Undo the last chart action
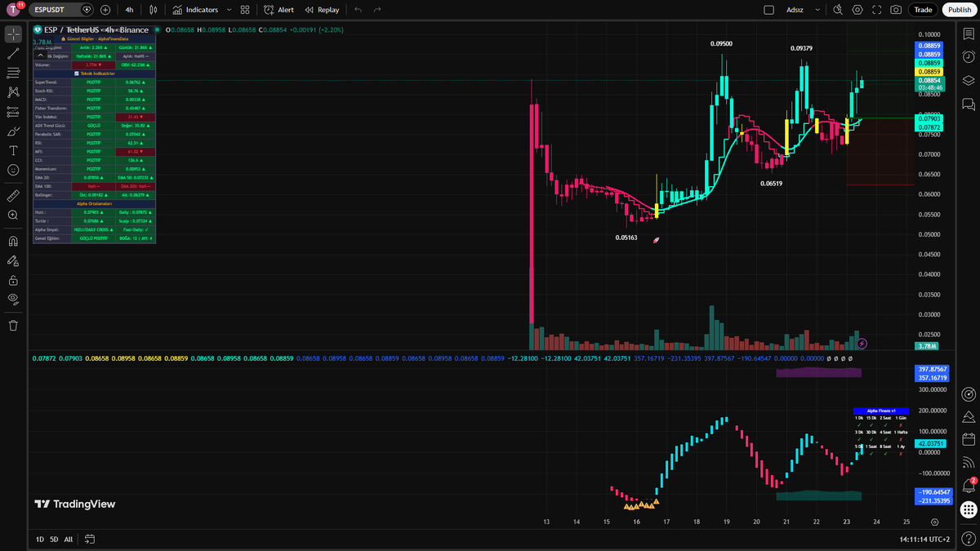This screenshot has height=551, width=980. (x=359, y=10)
